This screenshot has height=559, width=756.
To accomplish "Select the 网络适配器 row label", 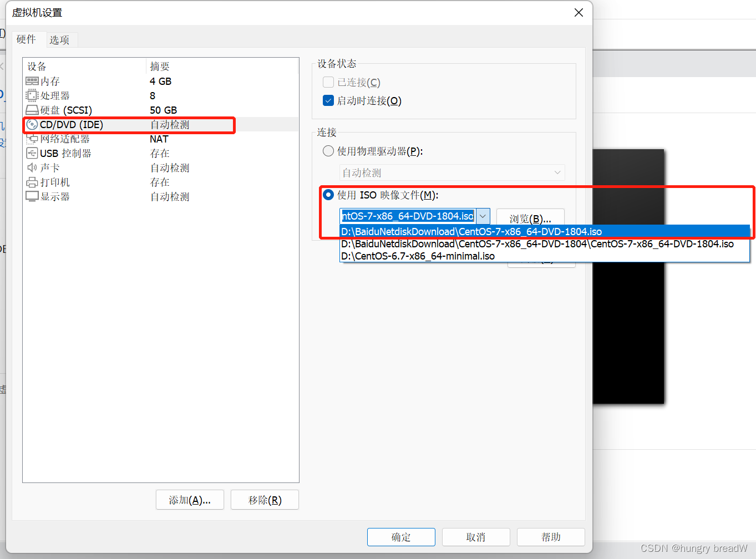I will (65, 139).
